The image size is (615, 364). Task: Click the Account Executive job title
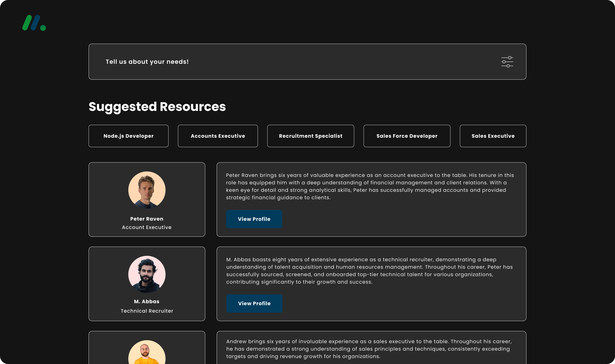pos(147,227)
